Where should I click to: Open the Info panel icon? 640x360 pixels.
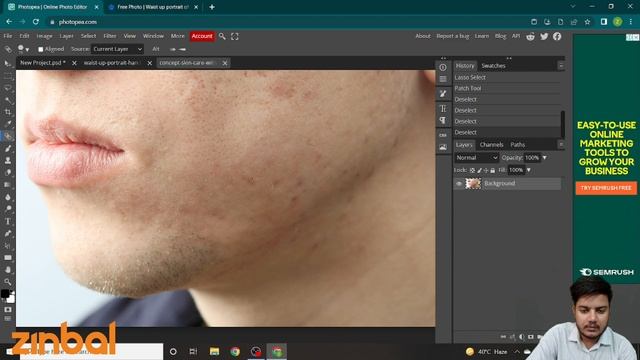[x=443, y=67]
